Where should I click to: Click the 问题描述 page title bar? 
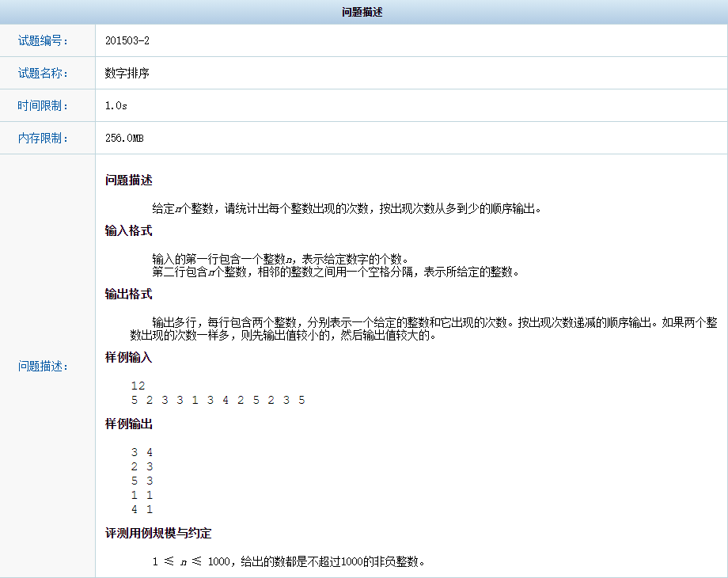pos(364,12)
